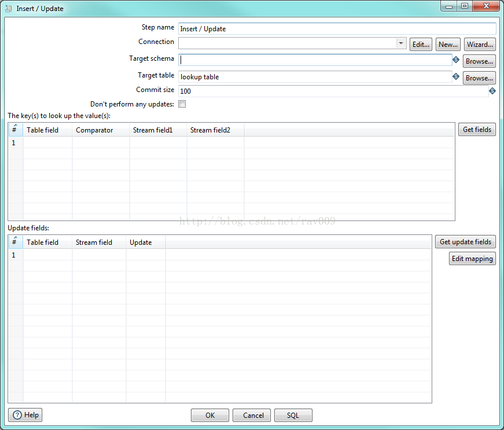Click the variable icon beside Target schema
504x430 pixels.
click(456, 60)
